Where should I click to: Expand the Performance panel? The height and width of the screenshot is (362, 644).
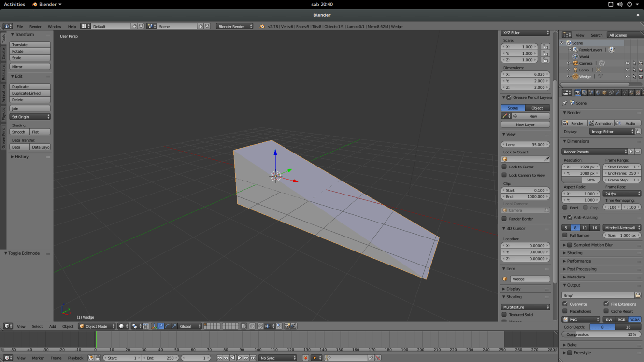[x=579, y=261]
